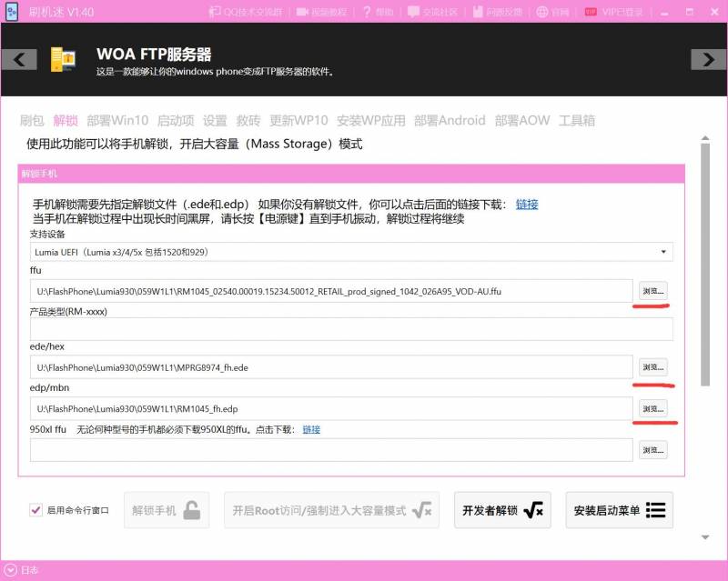Click the 950XL ffu download 链接
Viewport: 728px width, 581px height.
(x=311, y=429)
